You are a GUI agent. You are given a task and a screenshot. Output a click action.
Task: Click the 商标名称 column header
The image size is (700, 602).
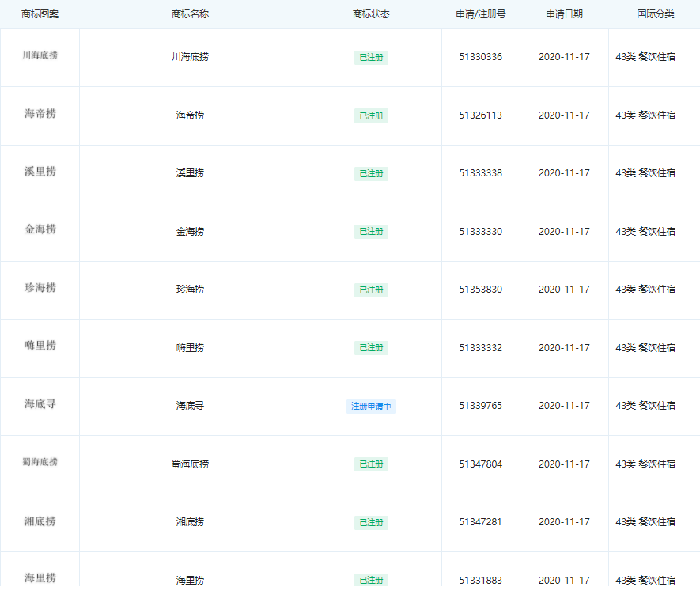click(190, 14)
